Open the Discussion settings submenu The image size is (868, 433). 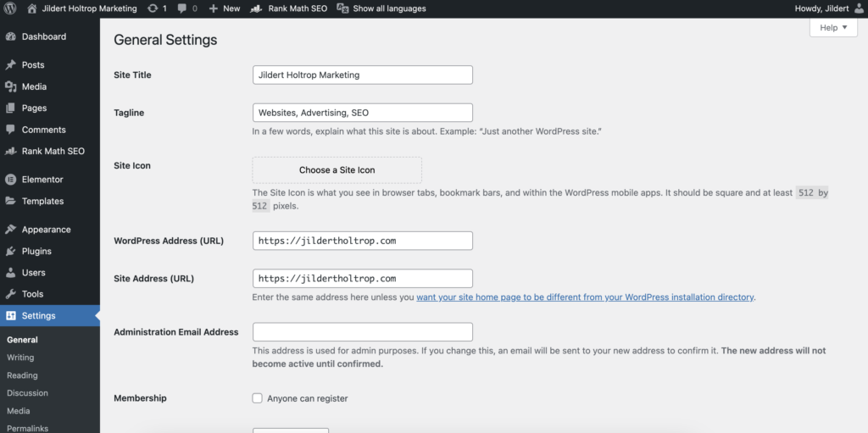pyautogui.click(x=28, y=392)
